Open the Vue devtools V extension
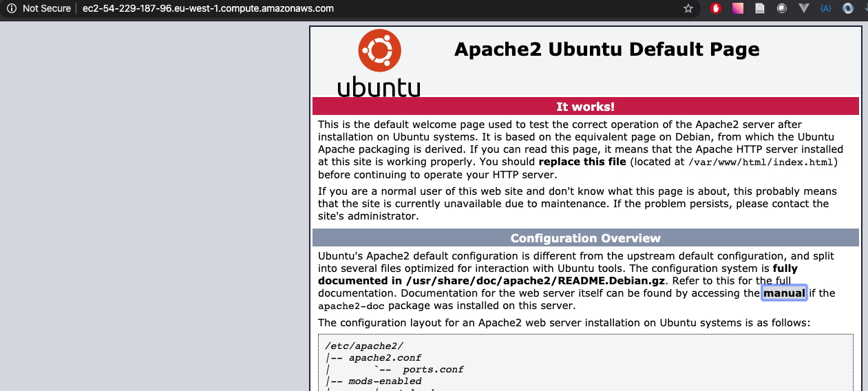 click(804, 8)
